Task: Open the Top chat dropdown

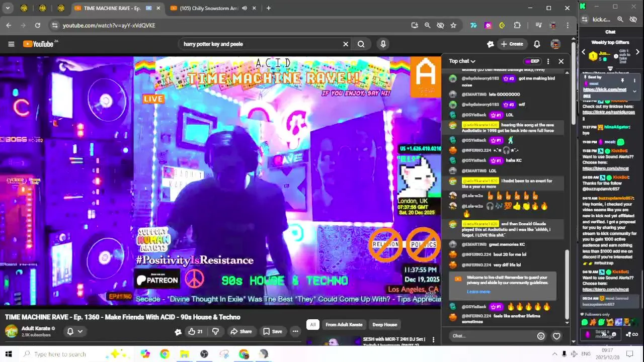Action: (462, 61)
